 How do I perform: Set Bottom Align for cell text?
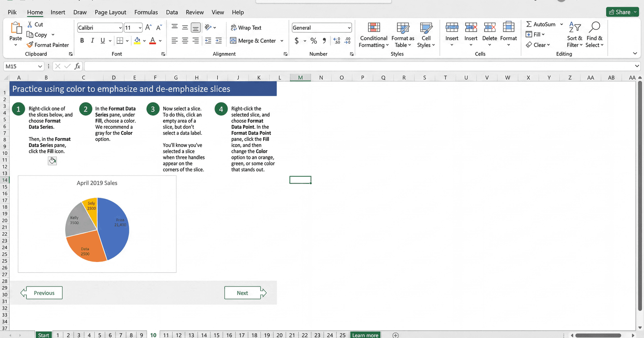[x=196, y=27]
